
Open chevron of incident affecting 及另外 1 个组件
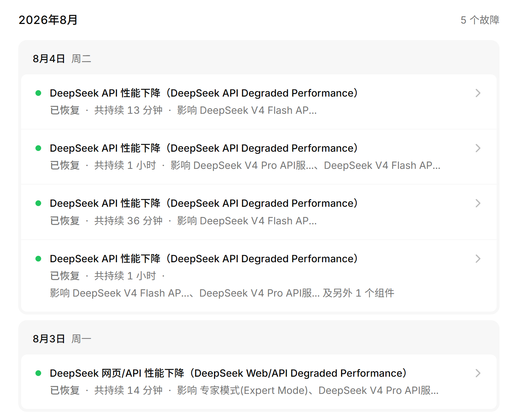[x=478, y=259]
